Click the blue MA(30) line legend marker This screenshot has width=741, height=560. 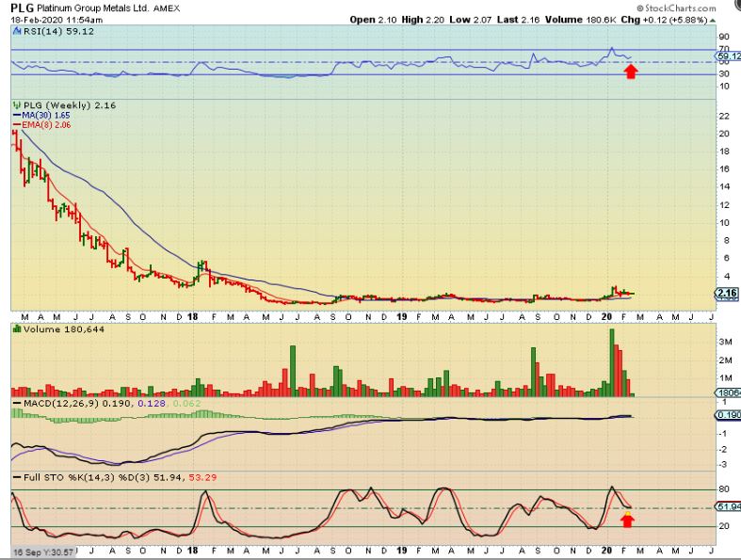click(17, 116)
